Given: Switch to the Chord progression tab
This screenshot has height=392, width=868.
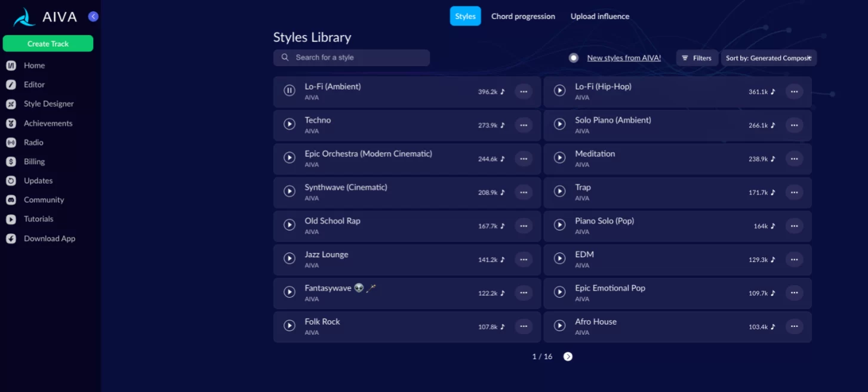Looking at the screenshot, I should [x=523, y=16].
